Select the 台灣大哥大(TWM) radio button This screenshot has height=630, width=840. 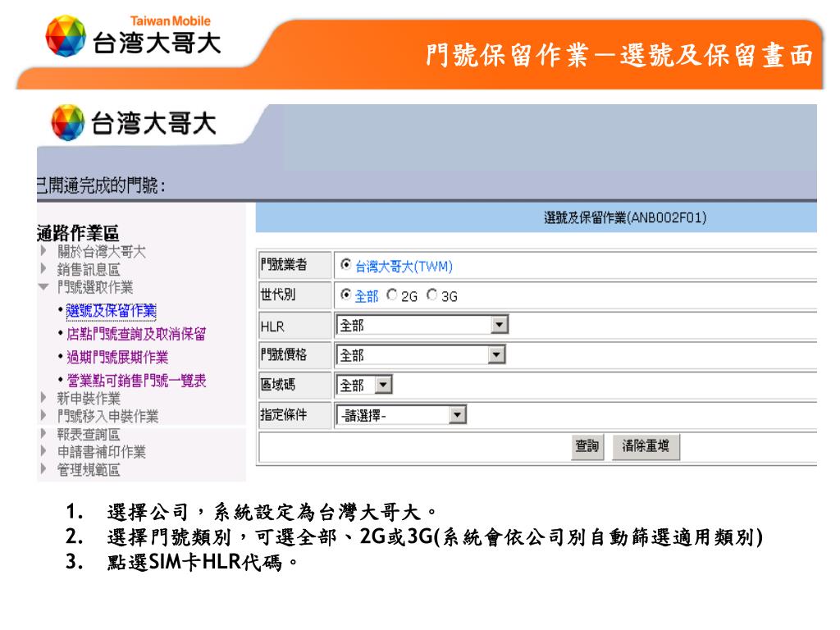click(x=345, y=264)
